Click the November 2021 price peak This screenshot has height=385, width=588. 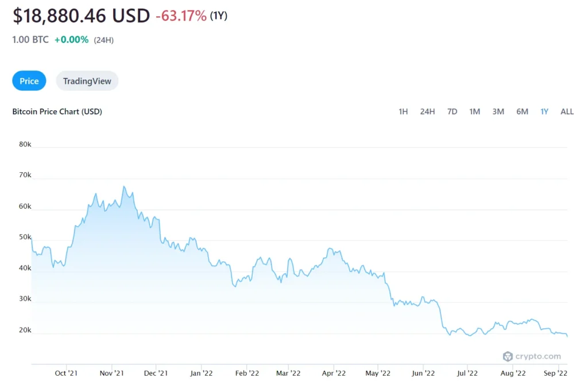[x=124, y=186]
